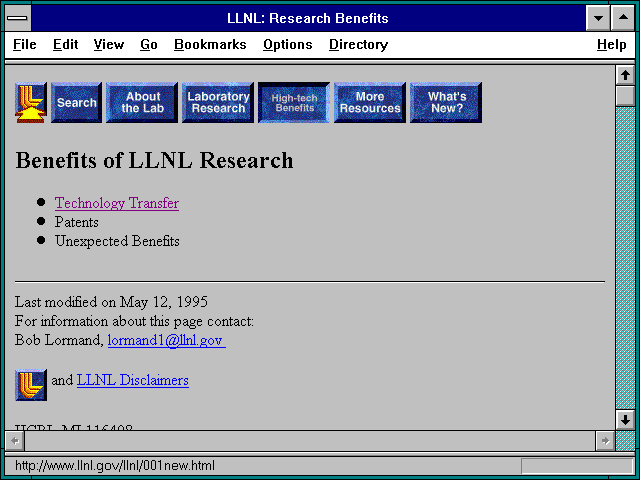This screenshot has width=640, height=480.
Task: Open the Go menu
Action: (149, 44)
